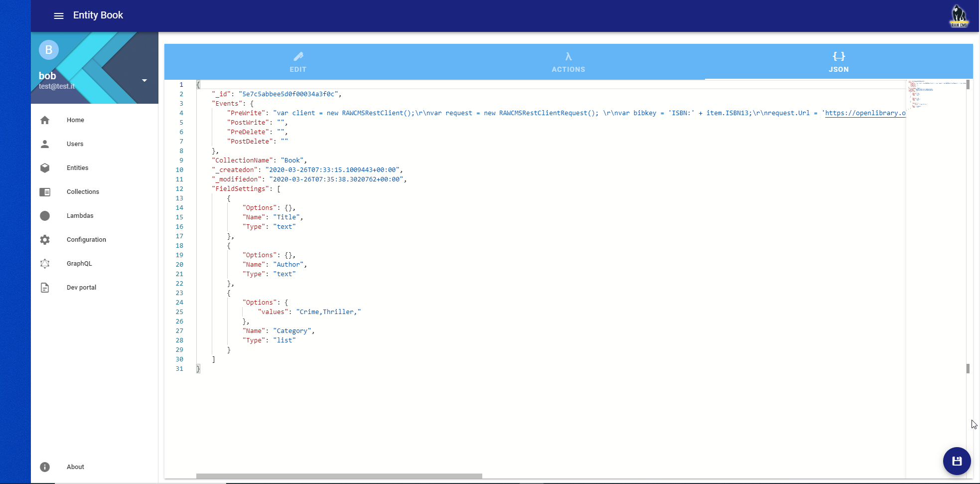
Task: Click the Dev portal document icon
Action: pyautogui.click(x=45, y=288)
